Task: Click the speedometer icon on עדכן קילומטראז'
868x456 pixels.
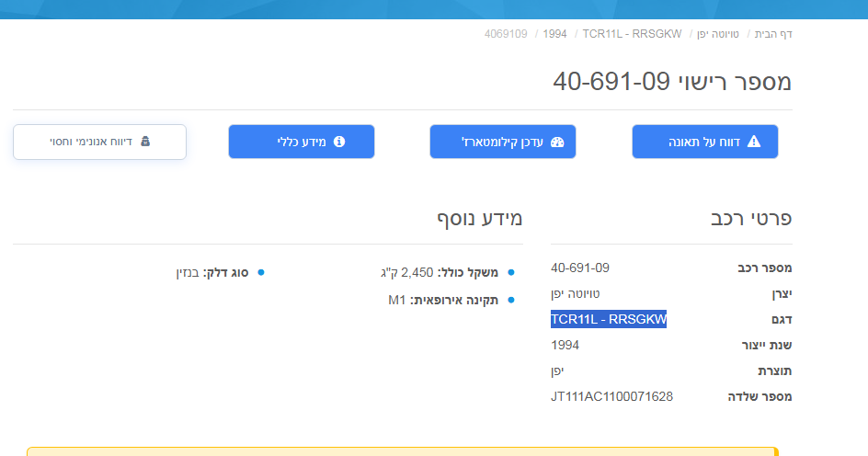Action: tap(557, 142)
